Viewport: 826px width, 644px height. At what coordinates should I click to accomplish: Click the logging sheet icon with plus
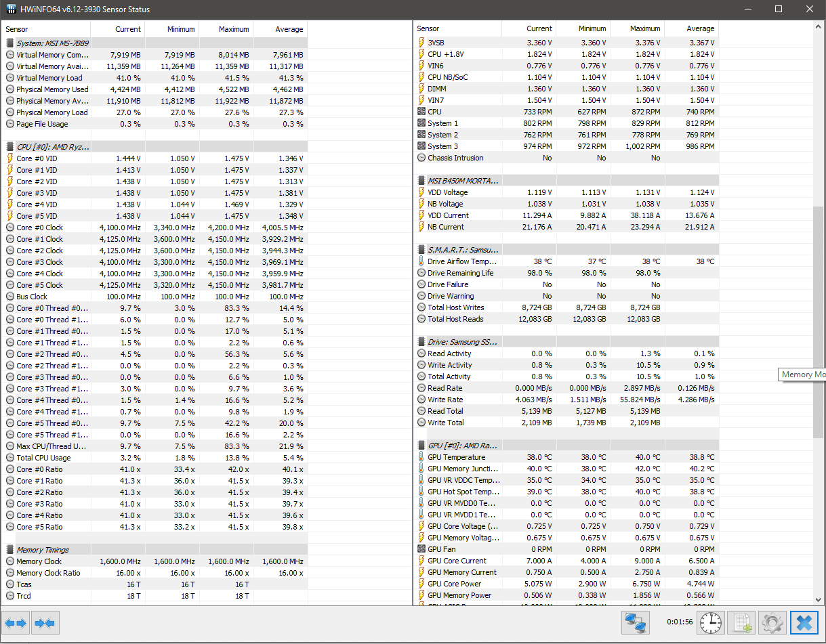741,623
